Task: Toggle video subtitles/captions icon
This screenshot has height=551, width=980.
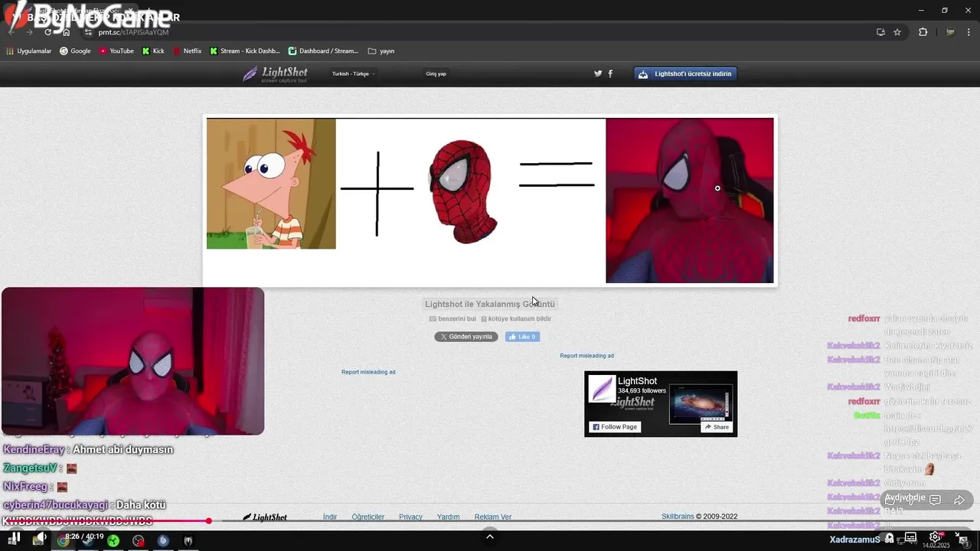Action: coord(911,538)
